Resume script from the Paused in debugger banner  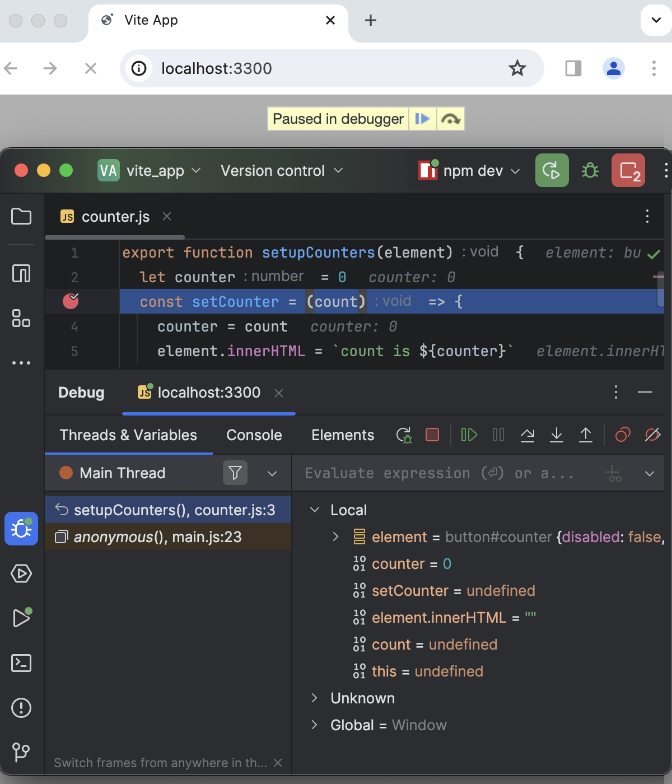tap(423, 119)
